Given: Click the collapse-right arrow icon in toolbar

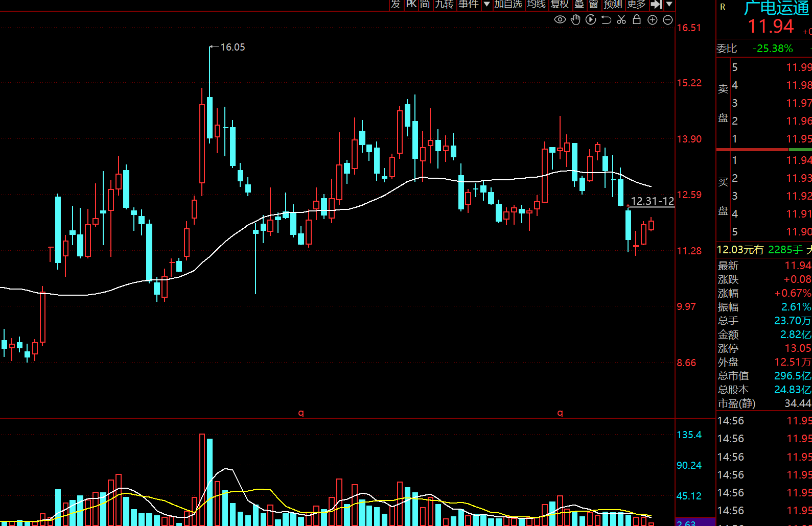Looking at the screenshot, I should [x=657, y=5].
